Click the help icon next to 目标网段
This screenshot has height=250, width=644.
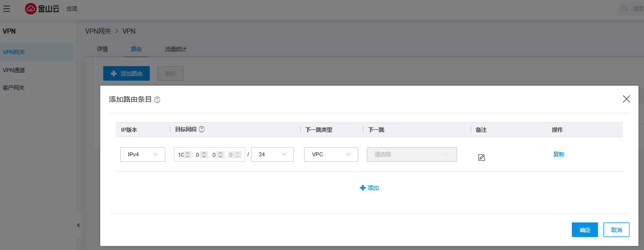pos(202,129)
